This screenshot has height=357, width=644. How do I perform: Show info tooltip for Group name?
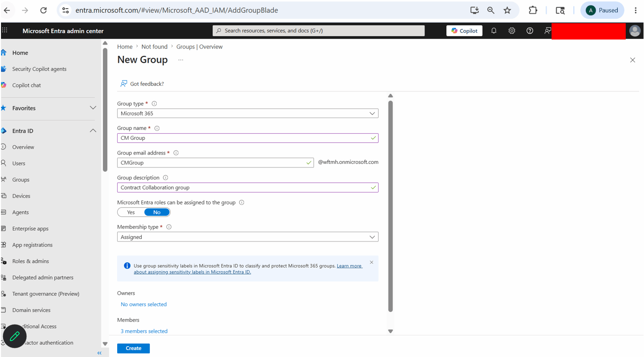pyautogui.click(x=157, y=128)
